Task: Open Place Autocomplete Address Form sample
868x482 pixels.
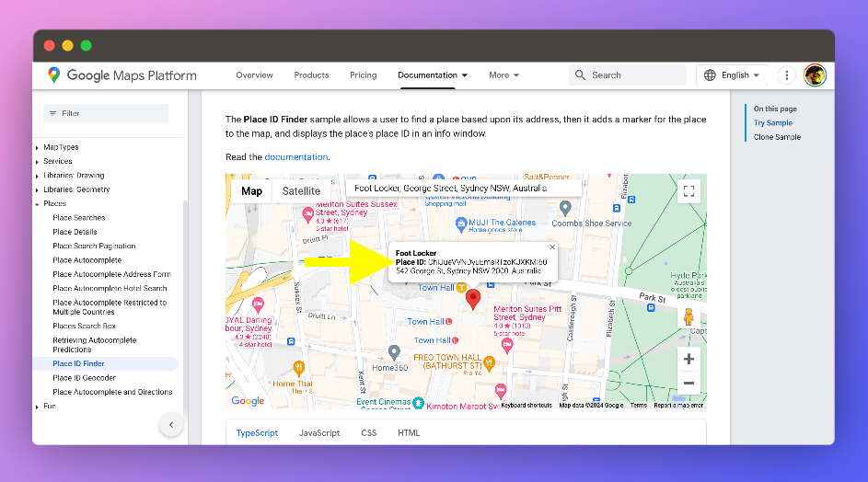Action: click(111, 274)
